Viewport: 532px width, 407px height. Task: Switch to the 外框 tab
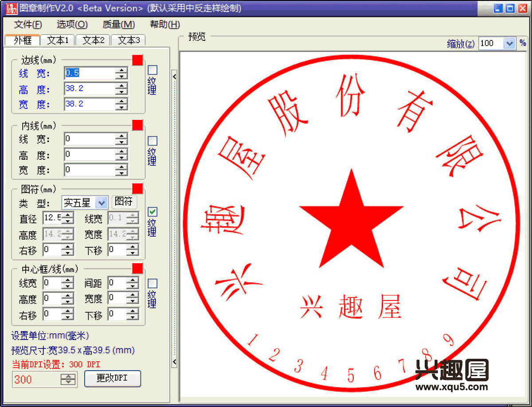tap(23, 40)
